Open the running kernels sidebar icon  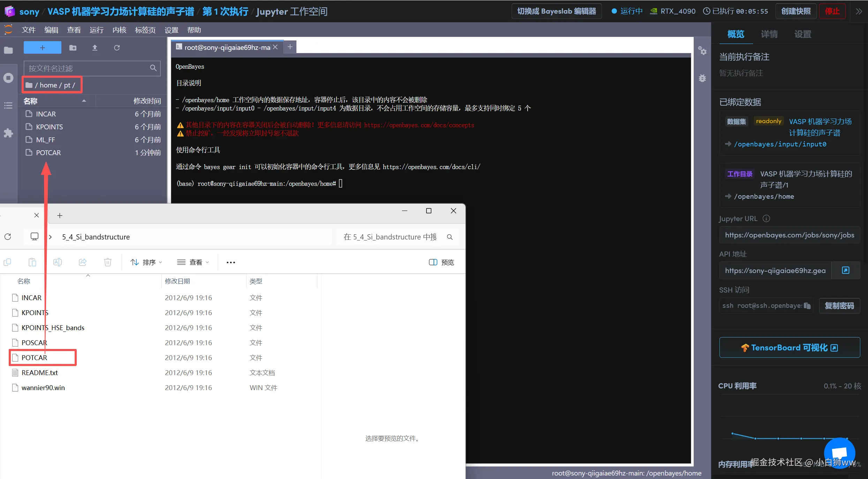[8, 78]
